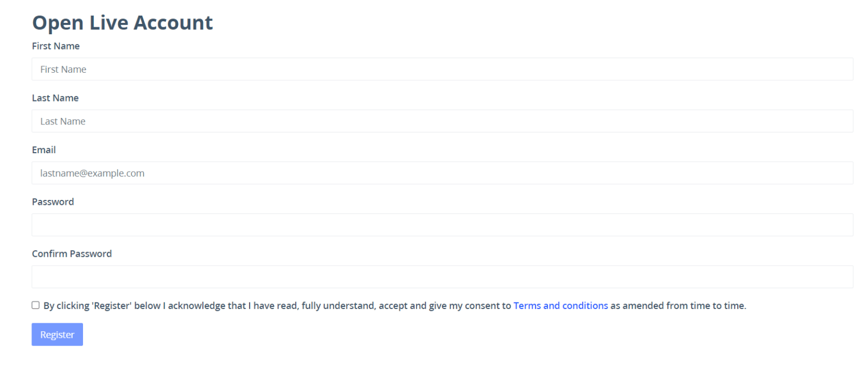
Task: Click the 'By clicking' consent label text
Action: (66, 306)
